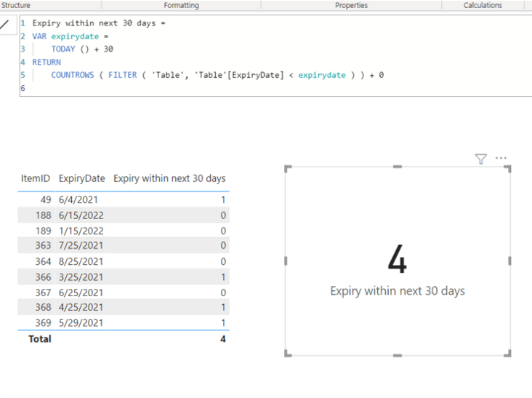Screen dimensions: 532x398
Task: Click the filter icon above the card visual
Action: point(481,159)
